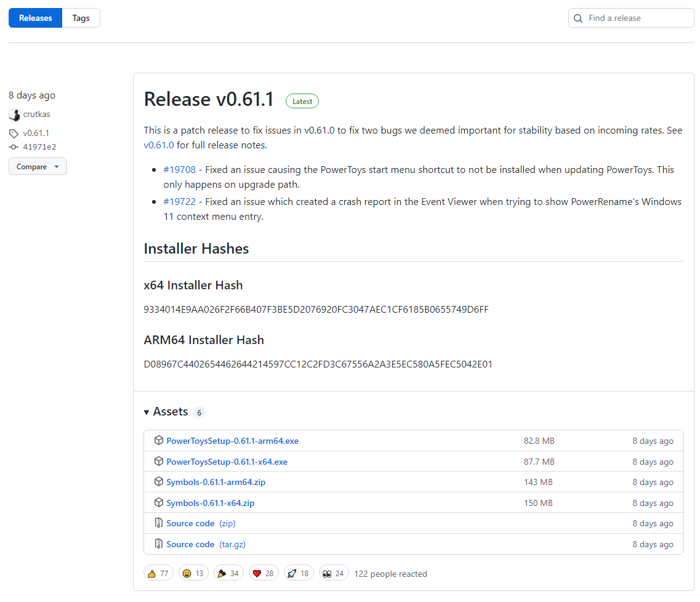The width and height of the screenshot is (700, 602).
Task: Click 122 people reacted text
Action: (390, 574)
